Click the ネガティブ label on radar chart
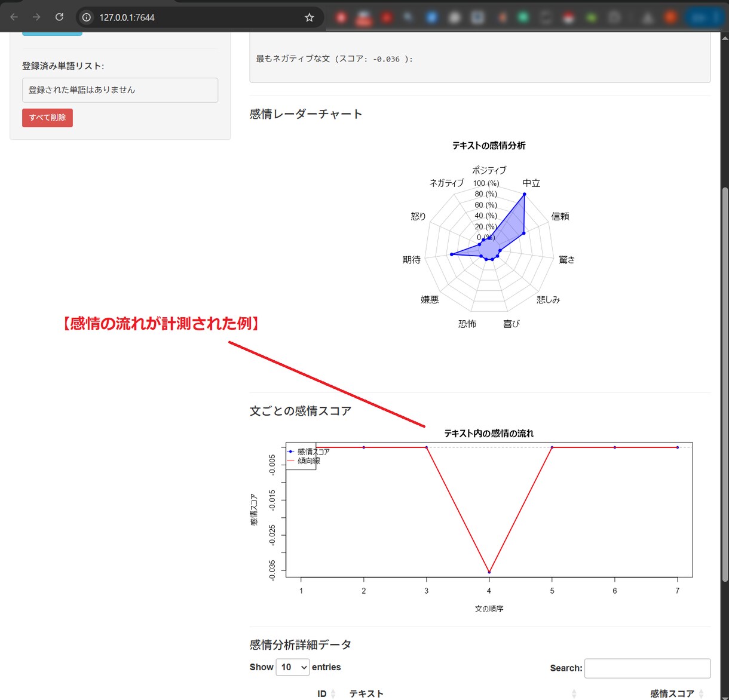This screenshot has height=700, width=729. coord(446,183)
